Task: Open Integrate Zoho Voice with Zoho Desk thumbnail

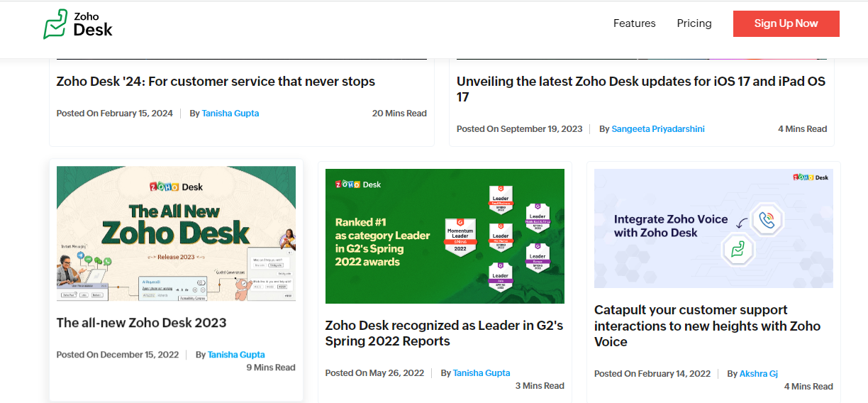Action: tap(713, 228)
